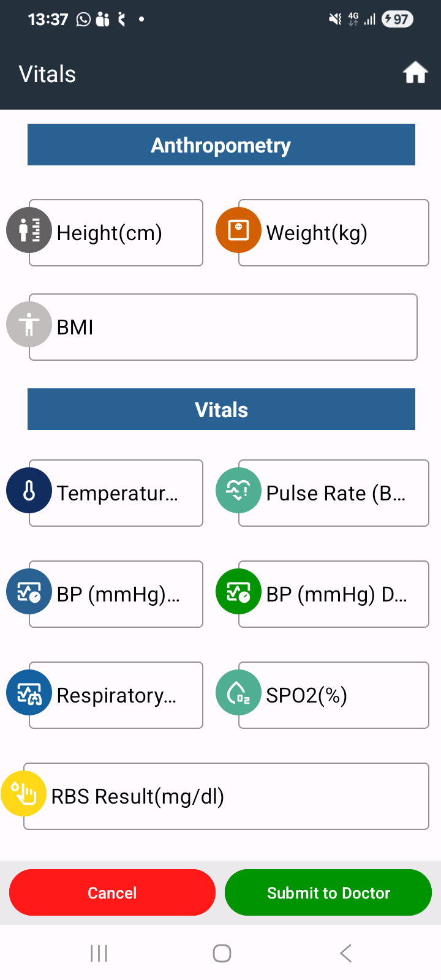441x980 pixels.
Task: Select the Pulse Rate input field
Action: (334, 493)
